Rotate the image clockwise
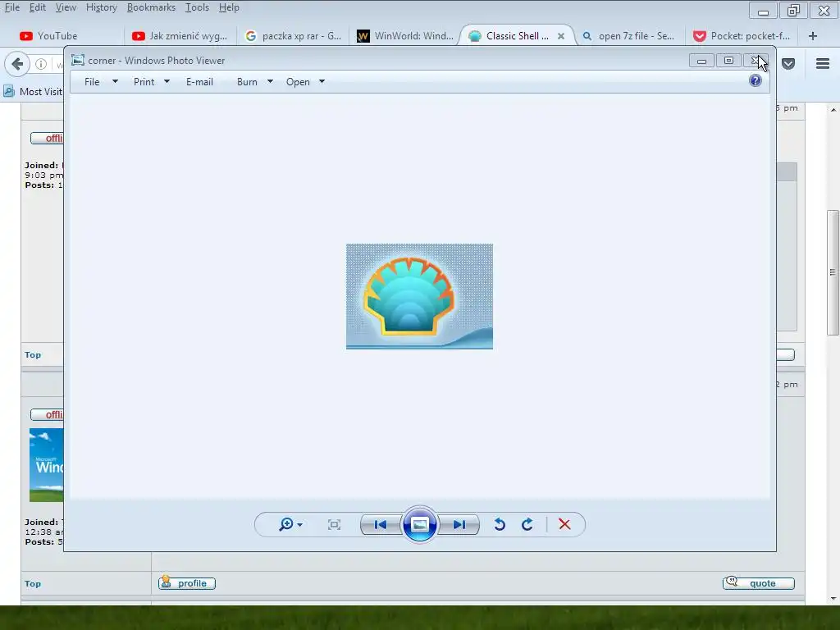 (x=527, y=524)
